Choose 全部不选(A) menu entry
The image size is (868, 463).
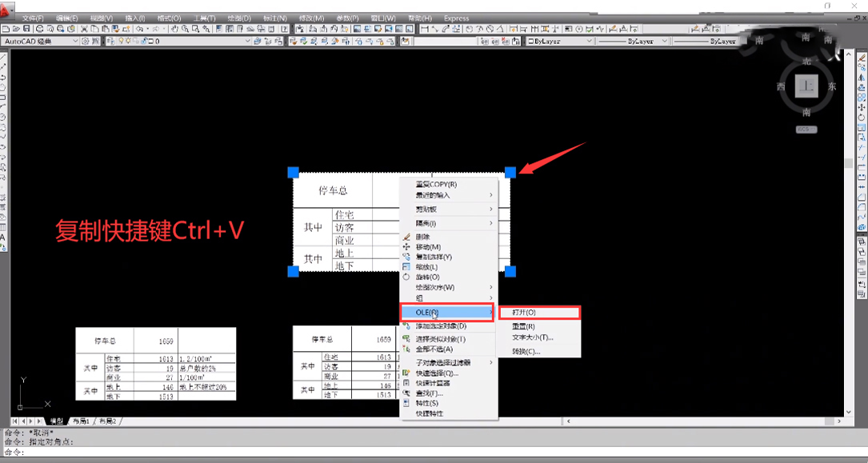pyautogui.click(x=449, y=349)
